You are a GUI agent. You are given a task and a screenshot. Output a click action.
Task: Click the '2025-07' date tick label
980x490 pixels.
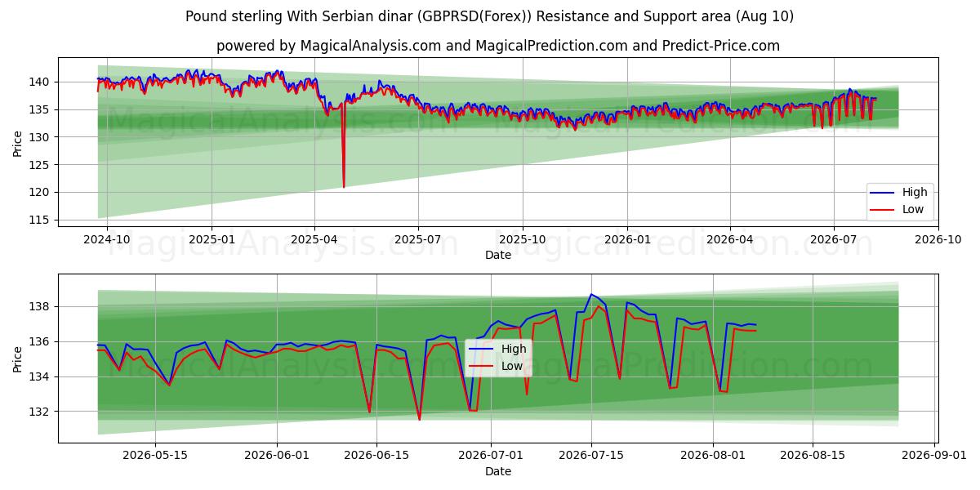pyautogui.click(x=418, y=240)
